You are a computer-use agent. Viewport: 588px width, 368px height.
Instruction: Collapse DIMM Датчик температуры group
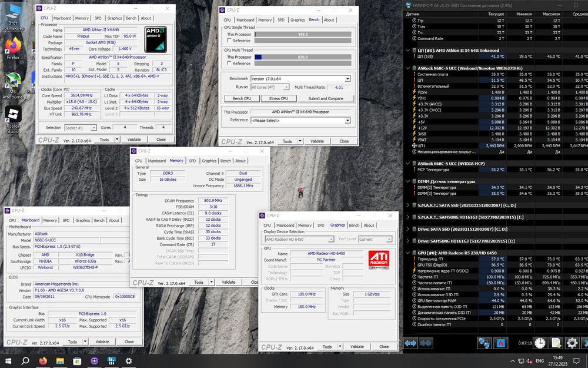pyautogui.click(x=408, y=181)
